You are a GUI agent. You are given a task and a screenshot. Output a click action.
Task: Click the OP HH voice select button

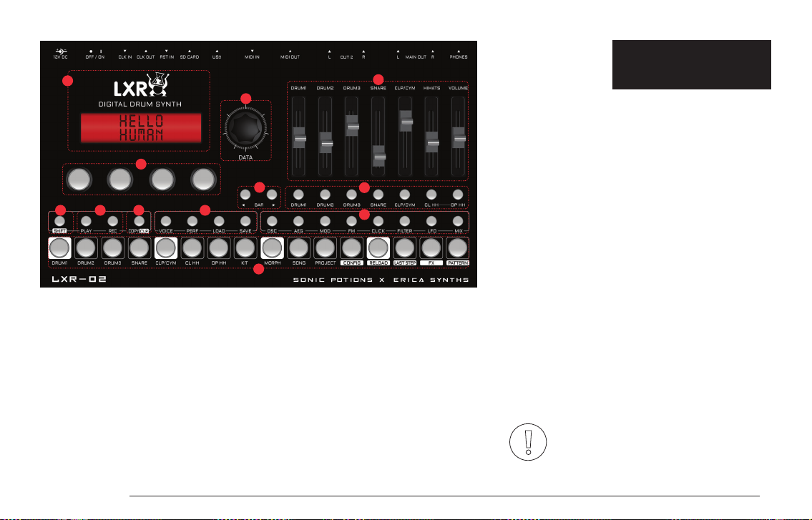[x=458, y=195]
